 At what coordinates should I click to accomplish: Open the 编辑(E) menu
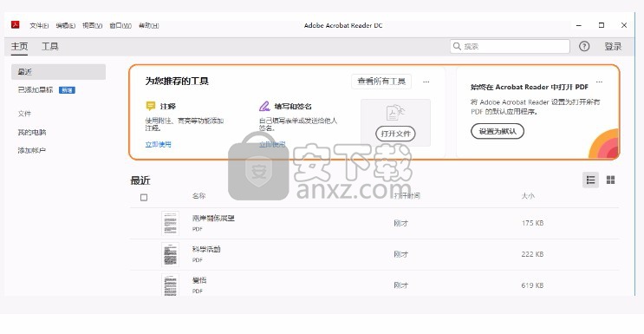click(66, 25)
